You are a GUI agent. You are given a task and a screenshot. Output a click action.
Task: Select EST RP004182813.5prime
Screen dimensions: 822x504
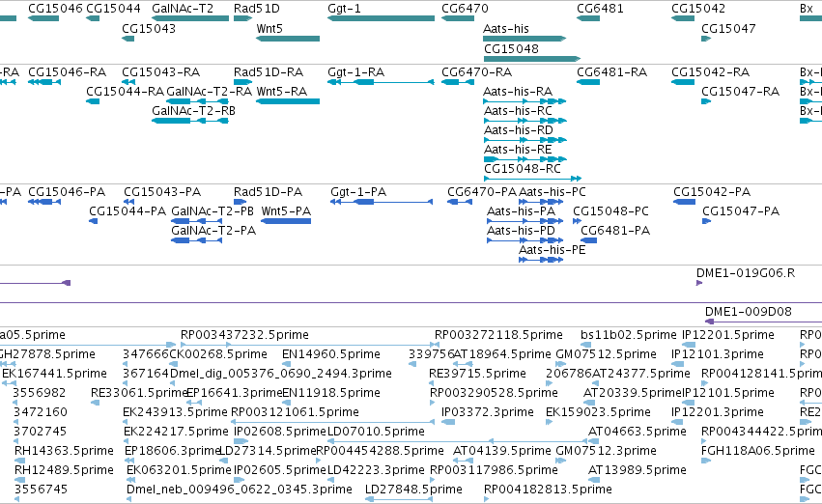[x=548, y=490]
